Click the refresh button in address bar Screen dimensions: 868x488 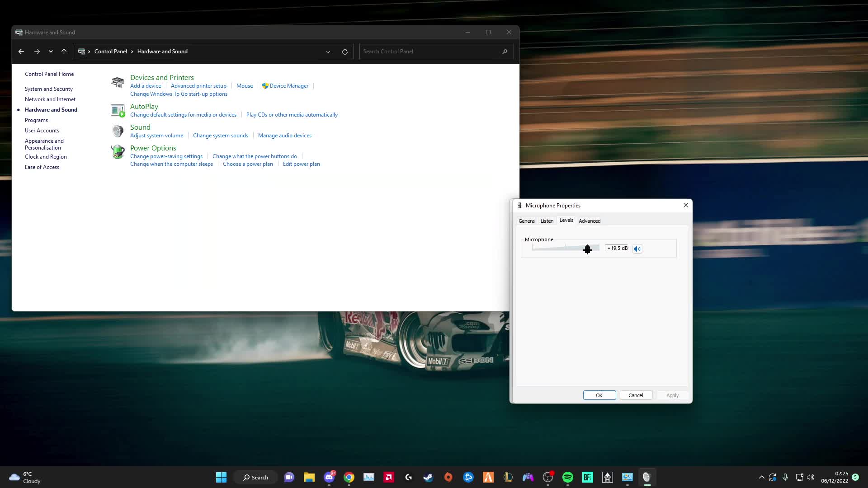344,52
